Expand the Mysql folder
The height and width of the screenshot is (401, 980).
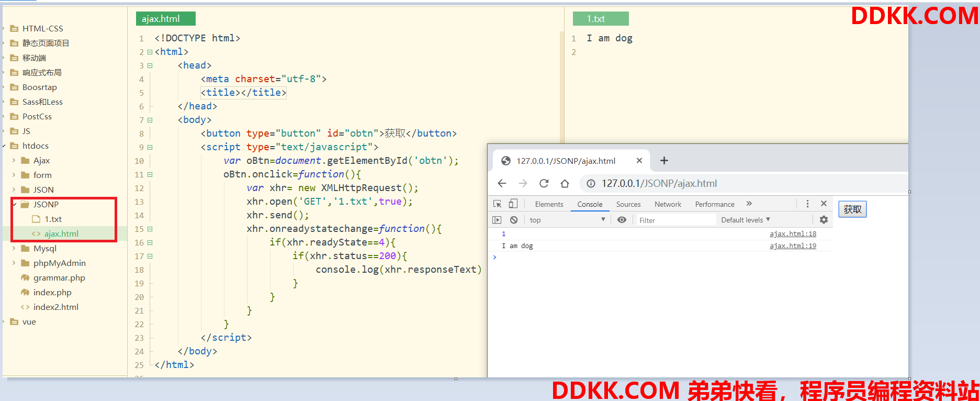tap(14, 249)
